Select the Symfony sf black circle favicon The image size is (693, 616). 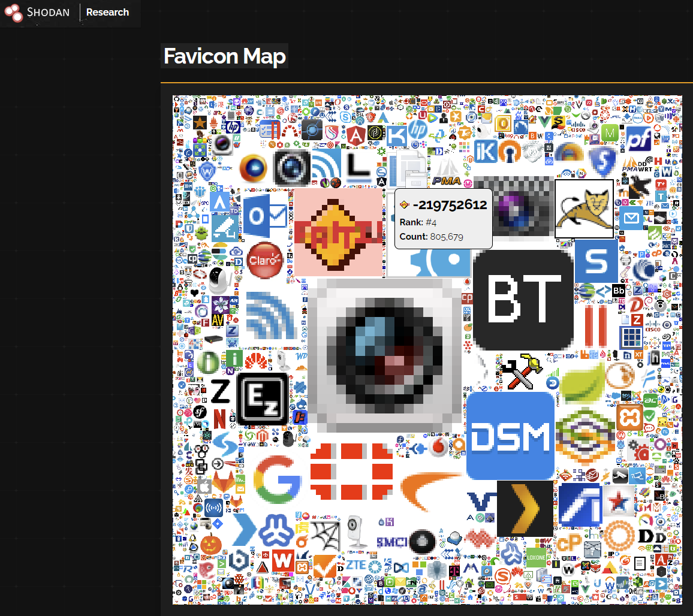(200, 412)
